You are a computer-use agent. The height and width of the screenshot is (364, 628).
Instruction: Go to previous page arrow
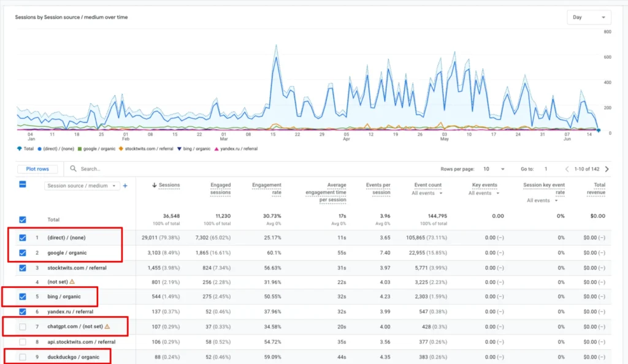[567, 169]
